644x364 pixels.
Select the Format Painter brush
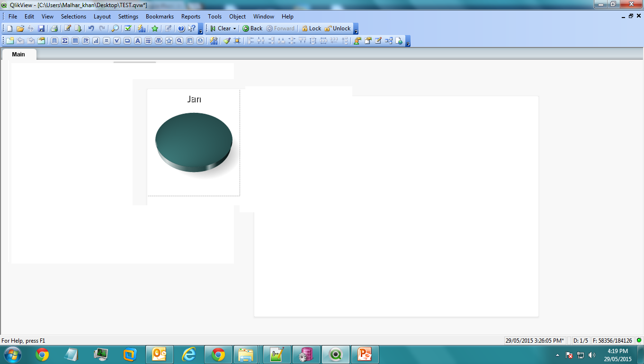coord(227,41)
